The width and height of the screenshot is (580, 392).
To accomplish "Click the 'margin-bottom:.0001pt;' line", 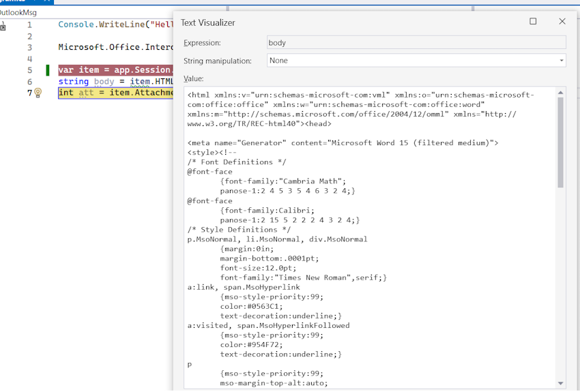I will tap(270, 258).
